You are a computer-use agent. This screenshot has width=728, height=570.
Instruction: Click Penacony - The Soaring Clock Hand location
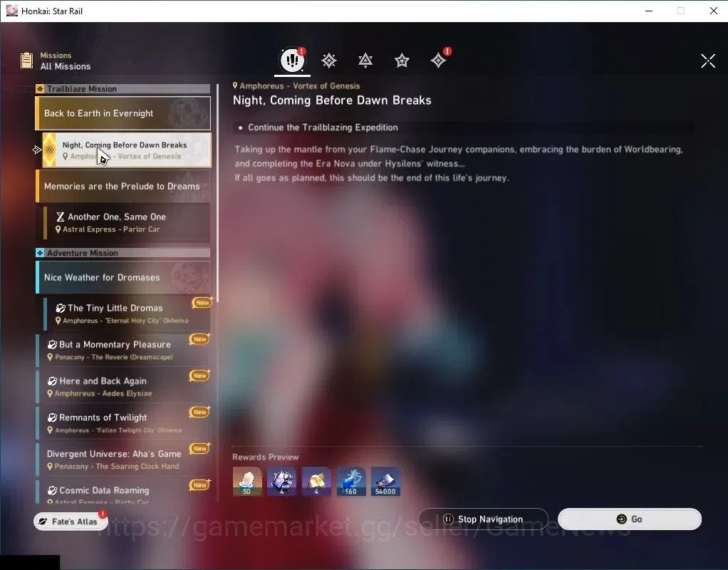[117, 466]
